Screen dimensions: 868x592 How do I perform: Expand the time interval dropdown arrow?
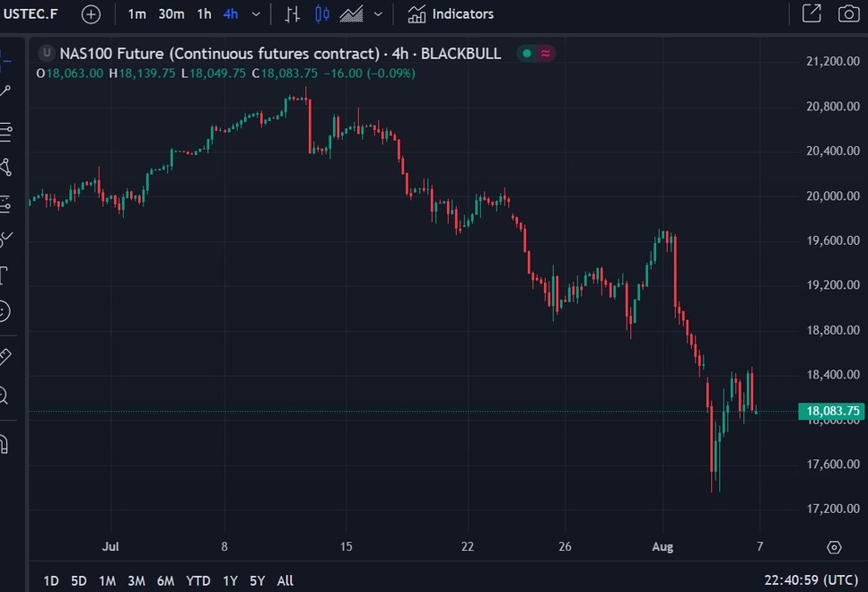click(x=256, y=14)
